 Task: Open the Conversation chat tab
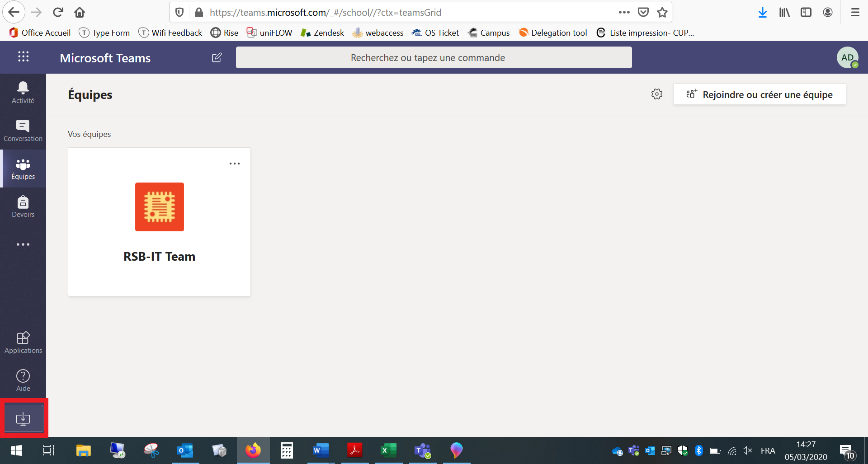[x=23, y=131]
